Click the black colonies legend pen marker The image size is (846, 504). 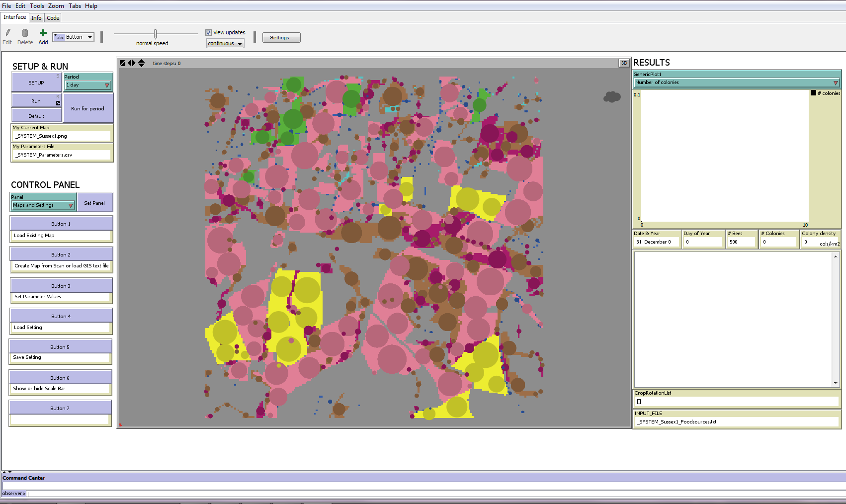pos(813,93)
